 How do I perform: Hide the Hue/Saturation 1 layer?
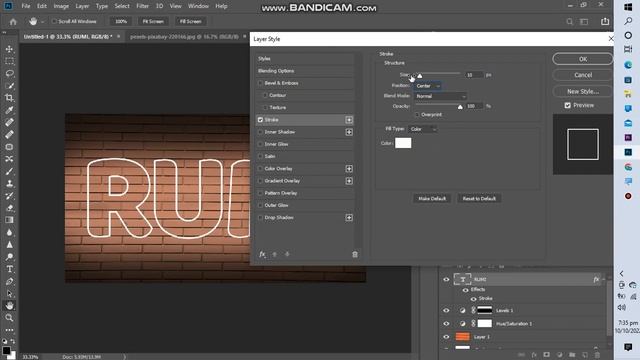(x=446, y=324)
